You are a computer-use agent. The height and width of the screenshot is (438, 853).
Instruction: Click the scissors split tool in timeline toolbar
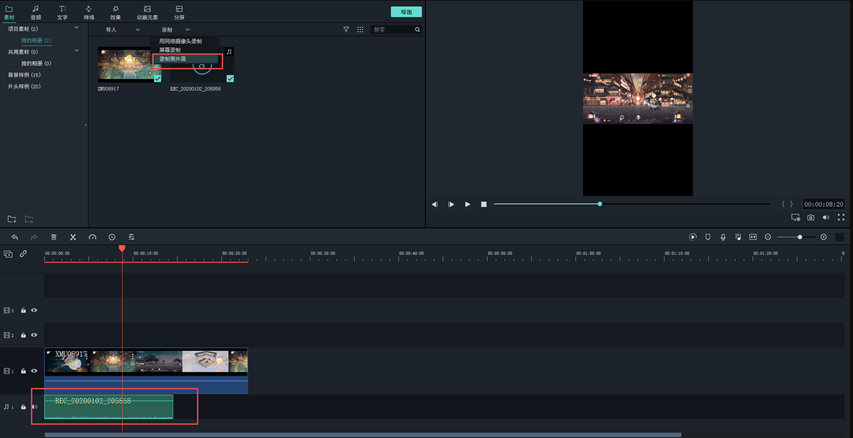[73, 237]
